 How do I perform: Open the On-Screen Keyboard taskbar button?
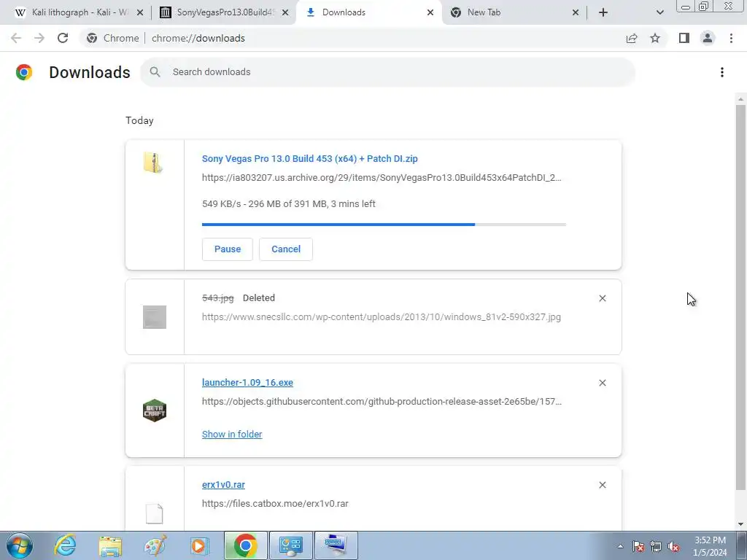336,545
